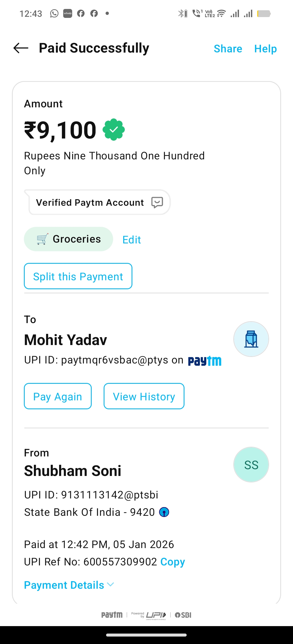
Task: Open View History for Mohit Yadav
Action: point(144,396)
